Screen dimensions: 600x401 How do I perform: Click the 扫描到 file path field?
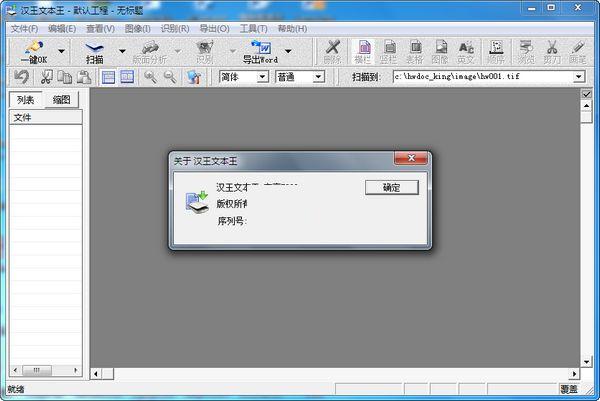click(x=483, y=77)
